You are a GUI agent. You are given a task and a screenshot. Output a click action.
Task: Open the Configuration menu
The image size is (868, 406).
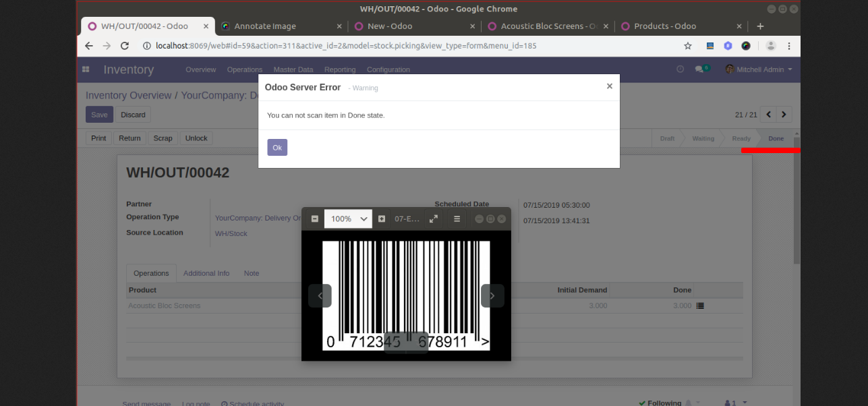pyautogui.click(x=388, y=69)
